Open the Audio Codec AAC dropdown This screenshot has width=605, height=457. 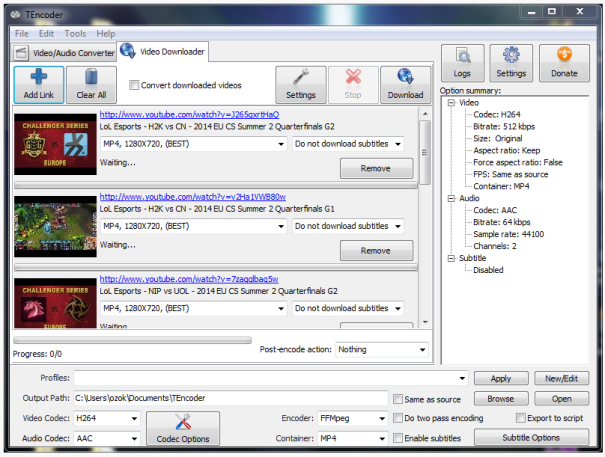(x=106, y=438)
